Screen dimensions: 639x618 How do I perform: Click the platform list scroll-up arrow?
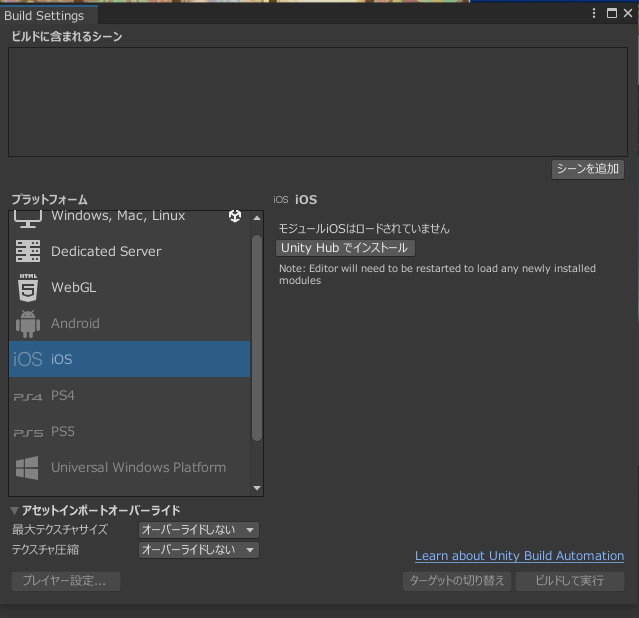click(x=257, y=218)
